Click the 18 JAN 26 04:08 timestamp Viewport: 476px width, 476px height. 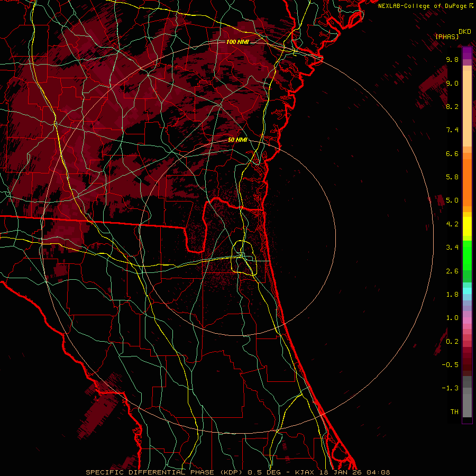click(354, 472)
